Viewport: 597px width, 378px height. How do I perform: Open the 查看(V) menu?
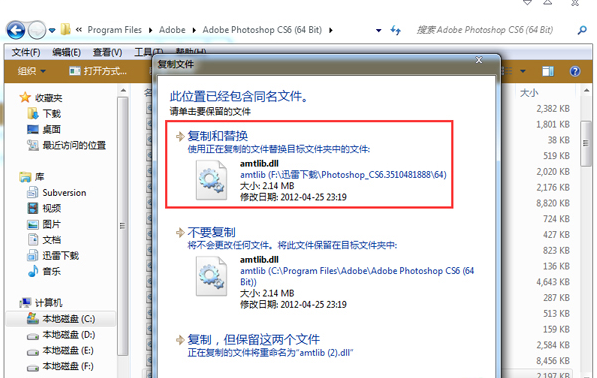click(108, 52)
